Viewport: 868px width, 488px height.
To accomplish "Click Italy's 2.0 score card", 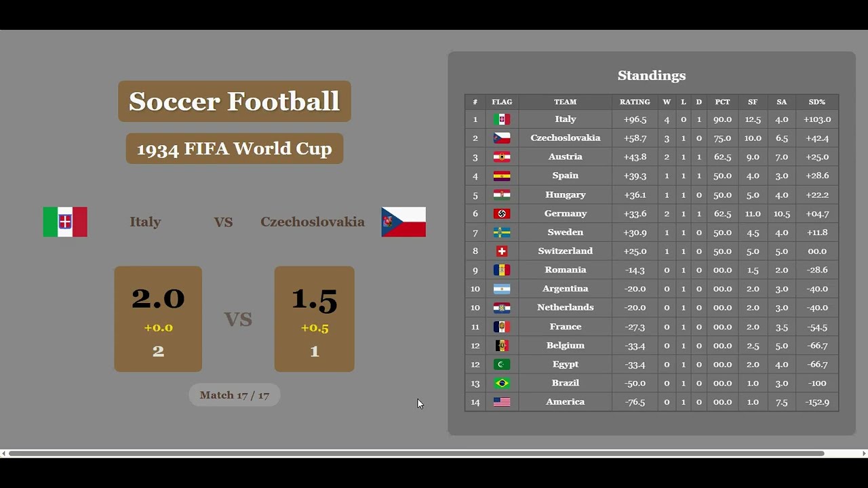I will click(158, 319).
